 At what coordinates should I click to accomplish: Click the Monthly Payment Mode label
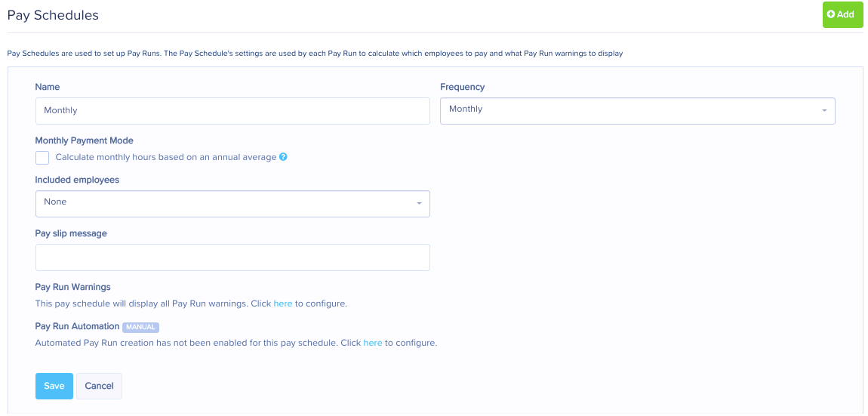[x=84, y=140]
